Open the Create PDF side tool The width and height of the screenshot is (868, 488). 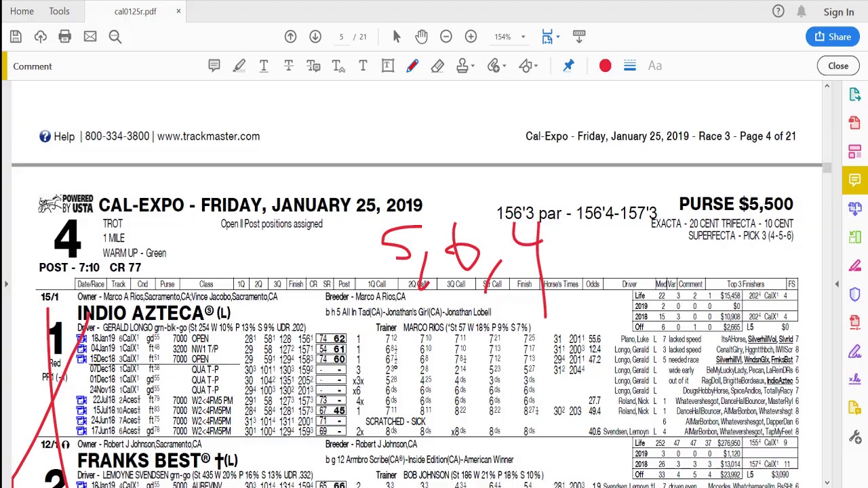[x=854, y=123]
